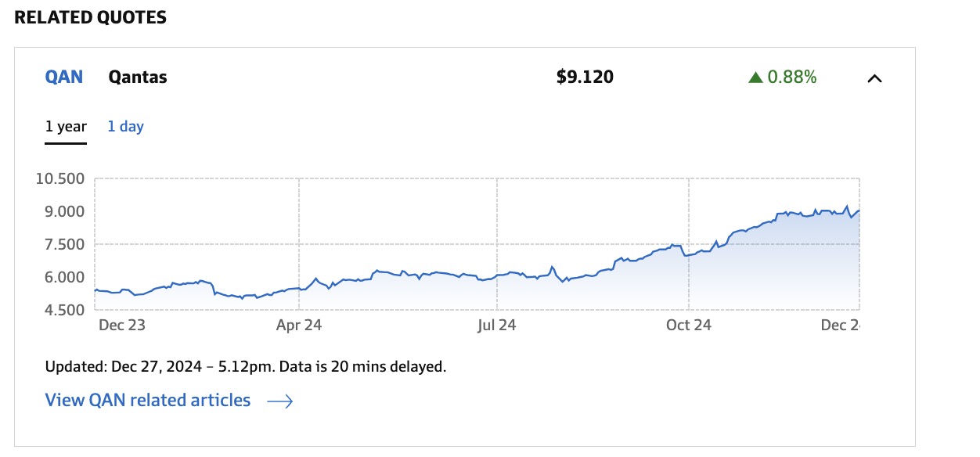
Task: Click the Oct 24 axis label
Action: click(x=689, y=325)
